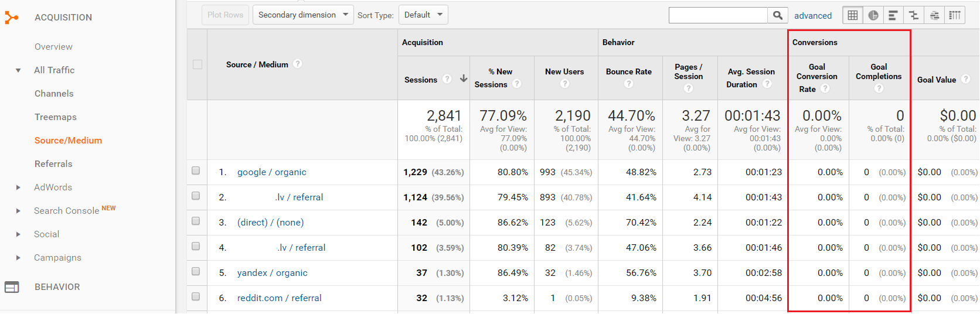980x314 pixels.
Task: Sort by the Avg. Session Duration header
Action: pos(751,78)
